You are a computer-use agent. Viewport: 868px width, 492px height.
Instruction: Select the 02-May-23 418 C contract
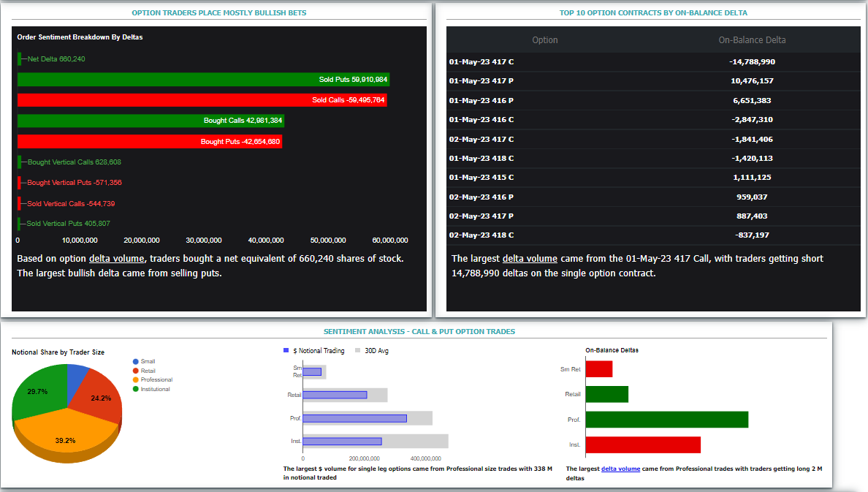point(653,235)
